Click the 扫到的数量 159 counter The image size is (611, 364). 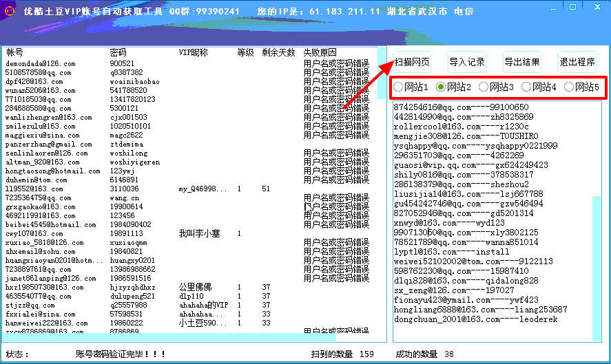click(342, 354)
